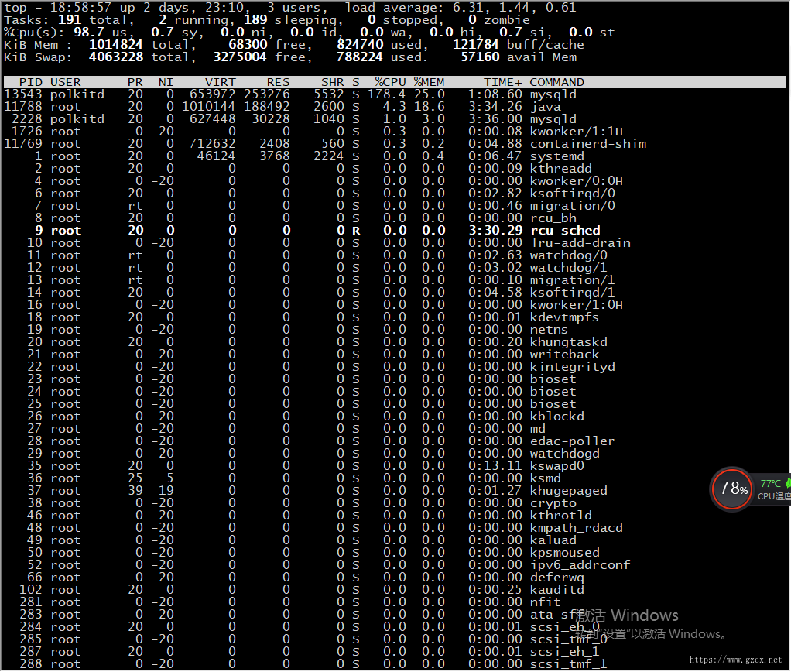Click the www.gzcx.net watermark link

point(735,660)
